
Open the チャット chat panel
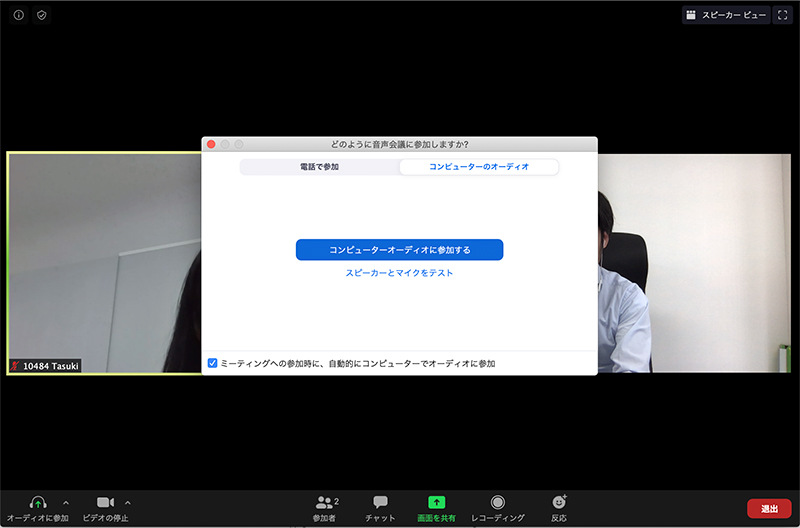(380, 509)
